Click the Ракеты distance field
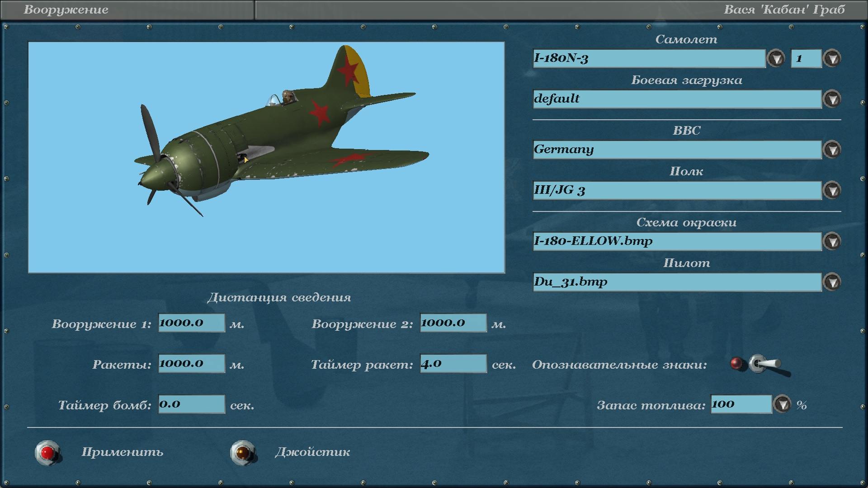The height and width of the screenshot is (488, 868). 191,364
